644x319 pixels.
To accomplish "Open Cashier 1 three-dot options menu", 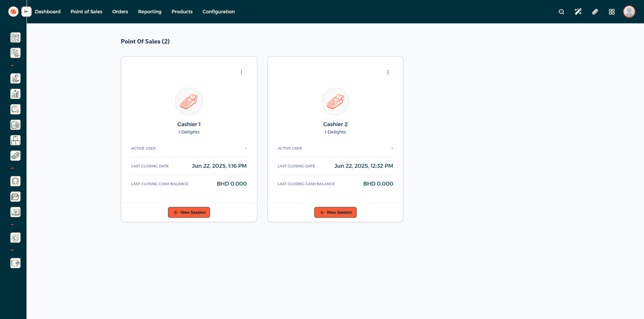I will pyautogui.click(x=241, y=72).
